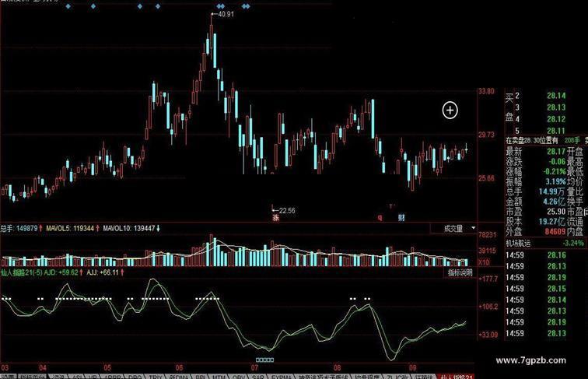Click the 78231 volume axis label
588x379 pixels.
click(487, 235)
